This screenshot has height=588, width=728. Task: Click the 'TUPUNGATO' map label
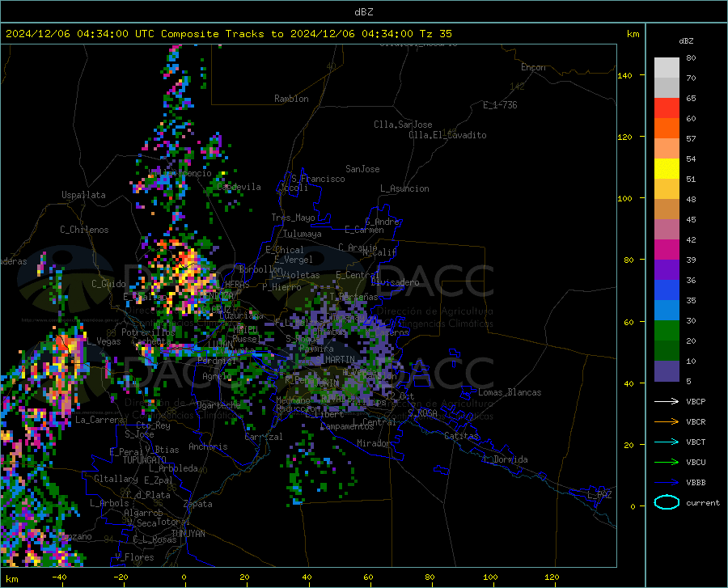click(x=144, y=460)
